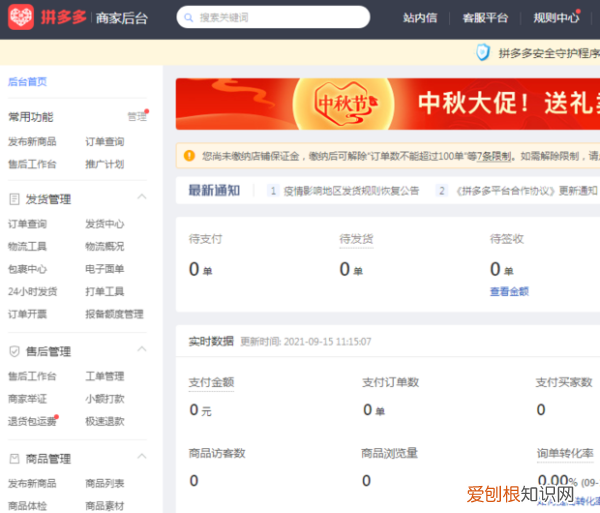The image size is (600, 513).
Task: Open 订单查询 under 常用功能
Action: coord(105,142)
